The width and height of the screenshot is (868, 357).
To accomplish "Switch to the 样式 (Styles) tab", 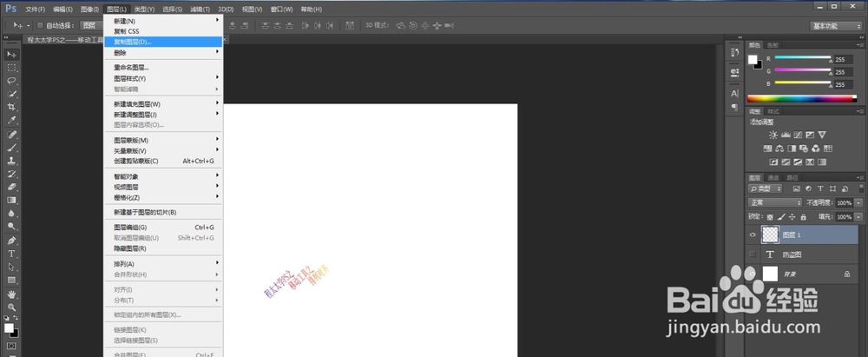I will click(773, 111).
